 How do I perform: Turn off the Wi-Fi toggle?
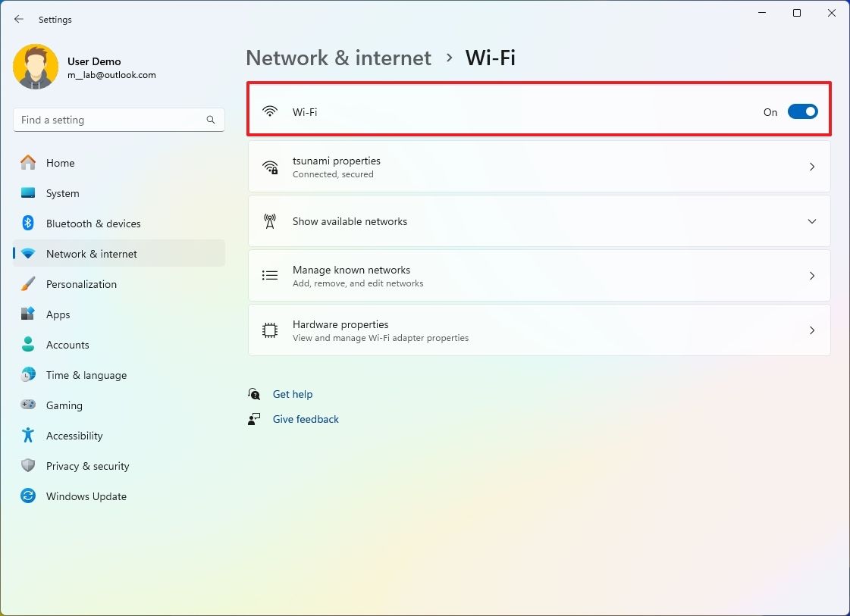[802, 111]
